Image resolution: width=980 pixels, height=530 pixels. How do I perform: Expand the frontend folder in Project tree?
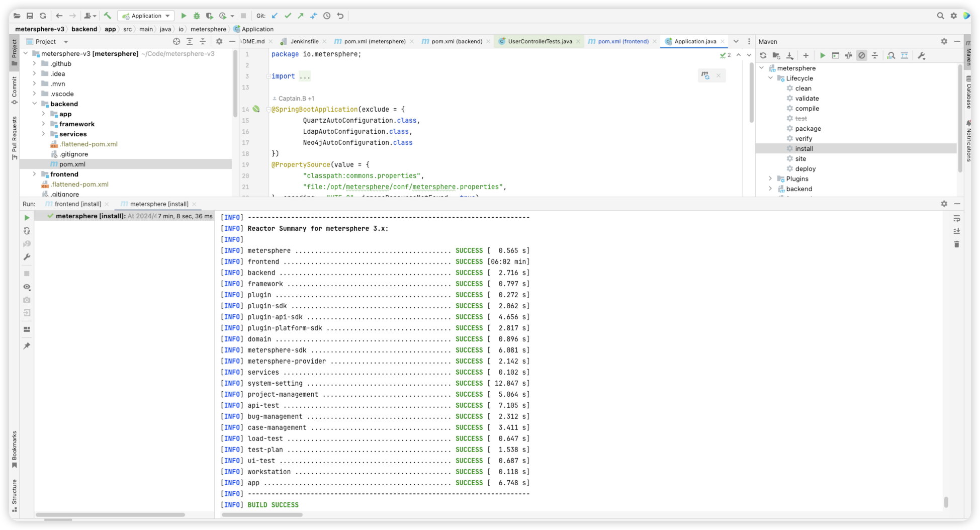point(34,174)
